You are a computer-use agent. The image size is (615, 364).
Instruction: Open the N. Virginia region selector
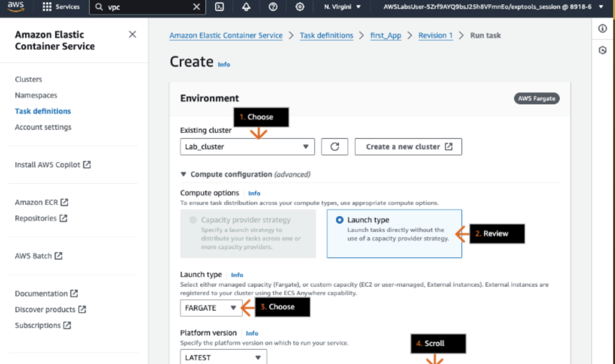342,7
